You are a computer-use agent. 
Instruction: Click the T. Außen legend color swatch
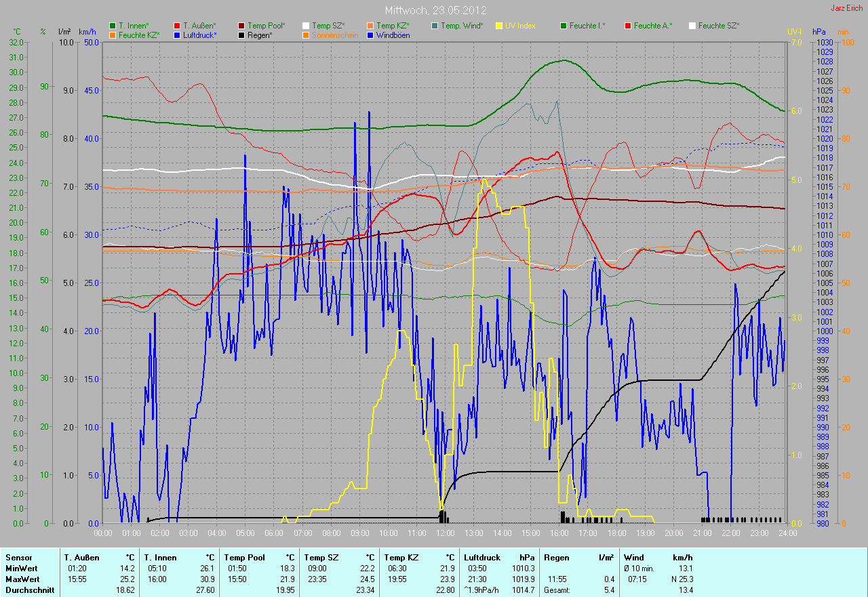[x=177, y=25]
